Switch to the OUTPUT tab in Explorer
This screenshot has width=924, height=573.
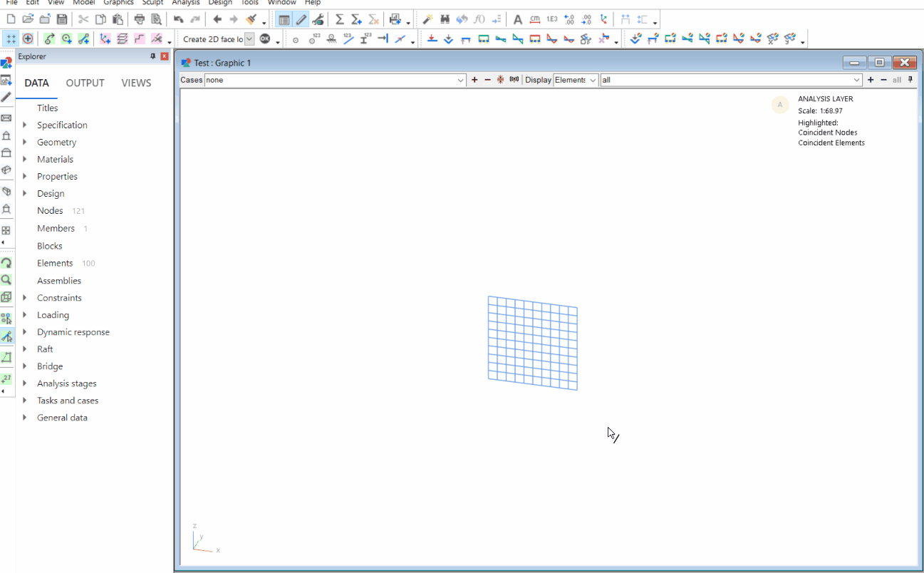(85, 83)
